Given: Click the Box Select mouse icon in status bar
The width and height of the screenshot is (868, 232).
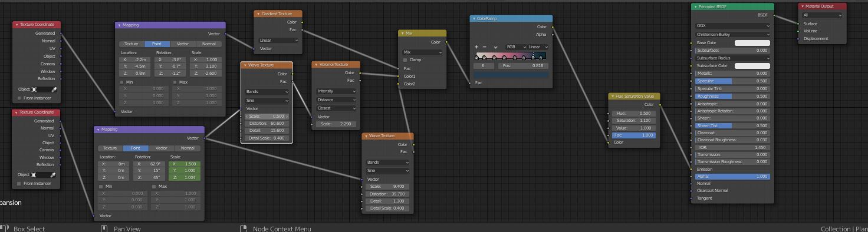Looking at the screenshot, I should tap(5, 228).
